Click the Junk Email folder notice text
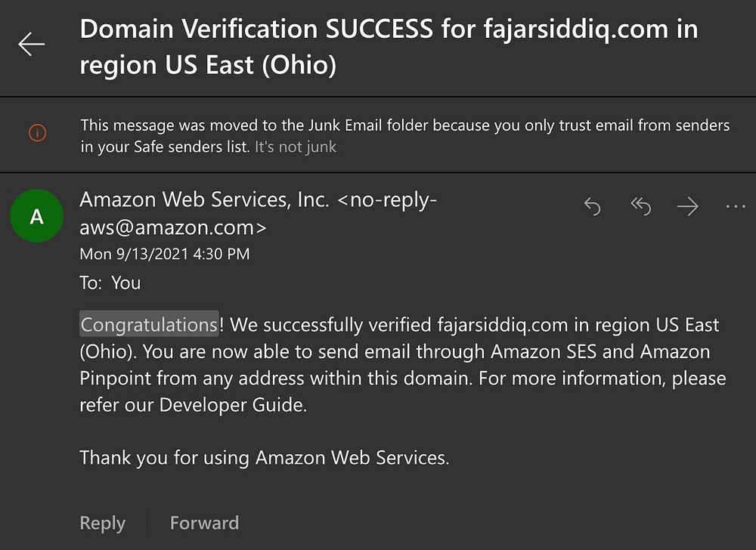The height and width of the screenshot is (550, 756). click(x=405, y=126)
